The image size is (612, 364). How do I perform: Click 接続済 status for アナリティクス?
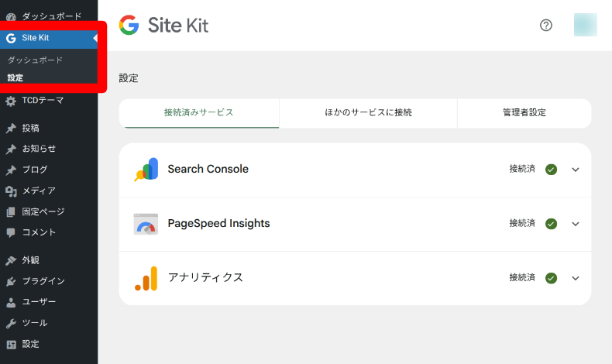(522, 277)
